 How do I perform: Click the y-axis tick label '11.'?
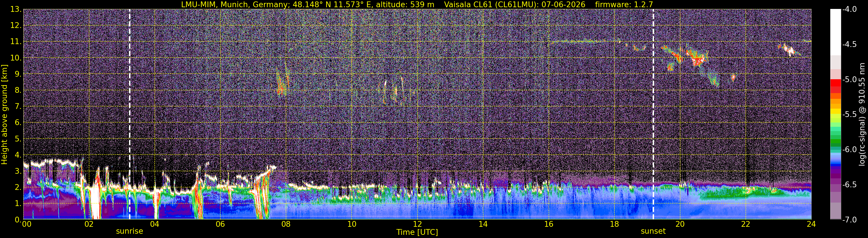[x=16, y=42]
